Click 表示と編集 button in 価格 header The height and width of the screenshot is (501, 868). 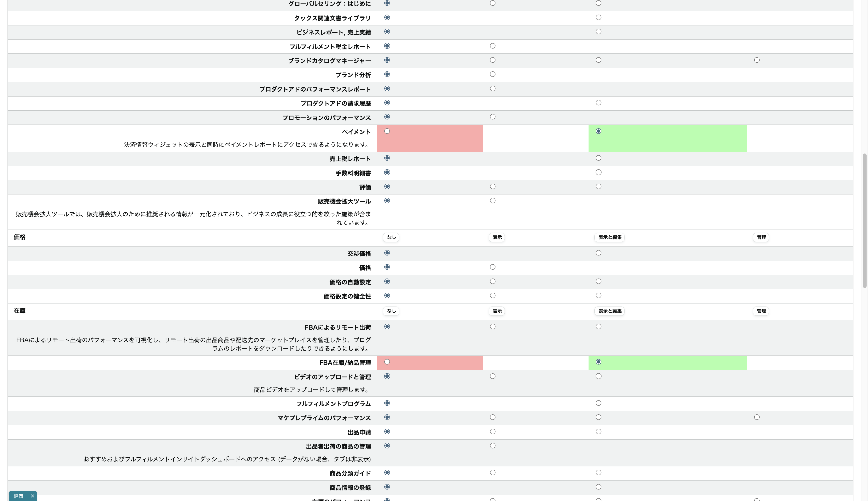(609, 237)
